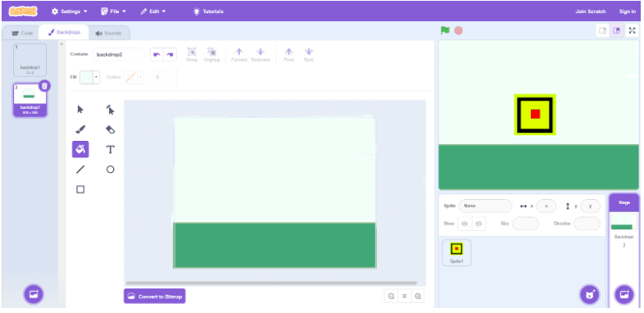Bring selection to Front
This screenshot has height=313, width=644.
click(288, 55)
